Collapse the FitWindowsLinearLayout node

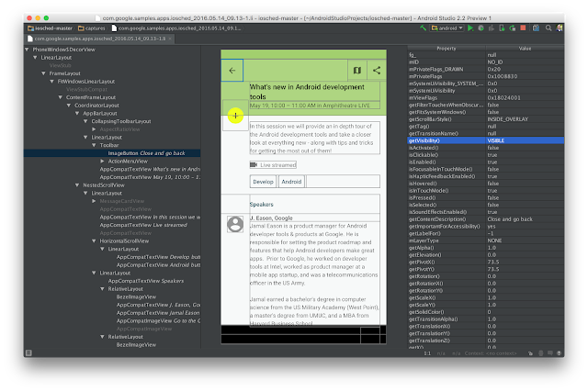click(51, 82)
